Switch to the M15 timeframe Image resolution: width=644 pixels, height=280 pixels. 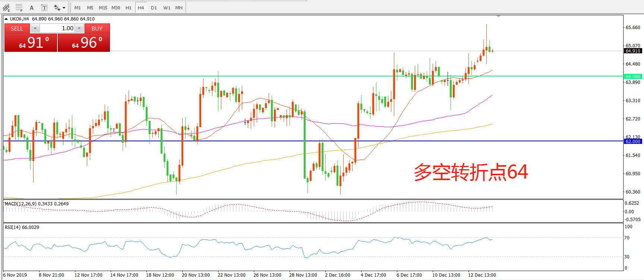coord(103,8)
